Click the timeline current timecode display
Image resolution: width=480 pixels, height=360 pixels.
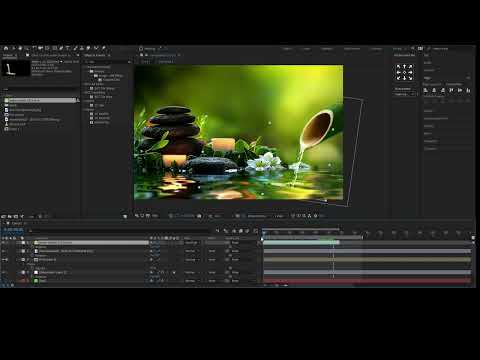tap(13, 230)
